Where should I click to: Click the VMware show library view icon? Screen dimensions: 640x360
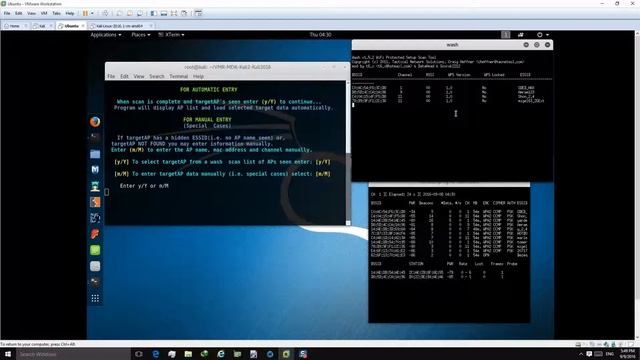click(x=154, y=13)
